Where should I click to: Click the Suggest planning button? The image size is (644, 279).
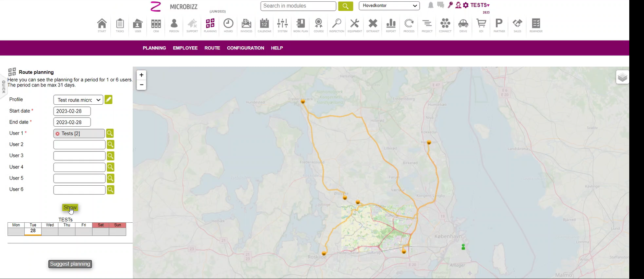pos(70,264)
